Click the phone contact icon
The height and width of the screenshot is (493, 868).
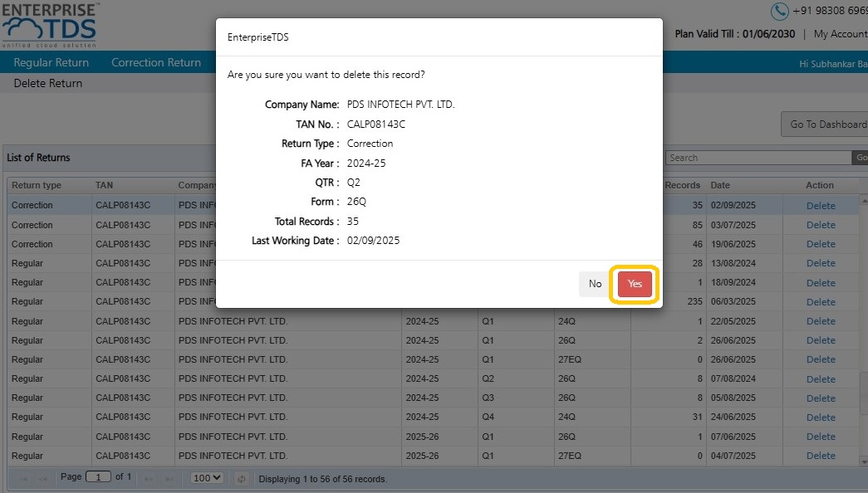click(779, 11)
